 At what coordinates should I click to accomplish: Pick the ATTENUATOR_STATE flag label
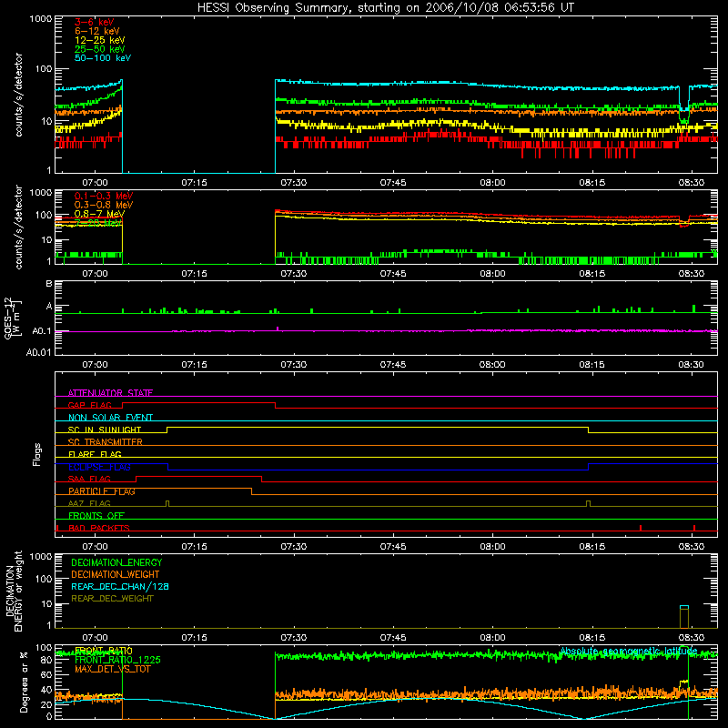[110, 393]
